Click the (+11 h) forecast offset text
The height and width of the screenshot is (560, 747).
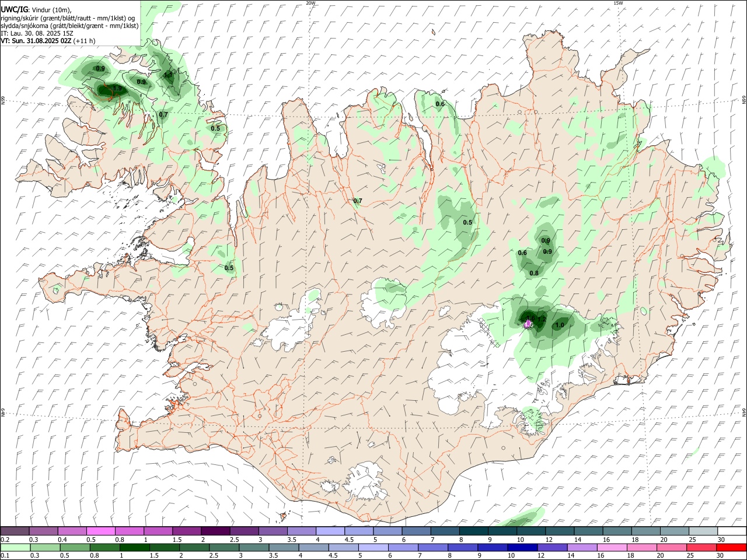(x=85, y=41)
